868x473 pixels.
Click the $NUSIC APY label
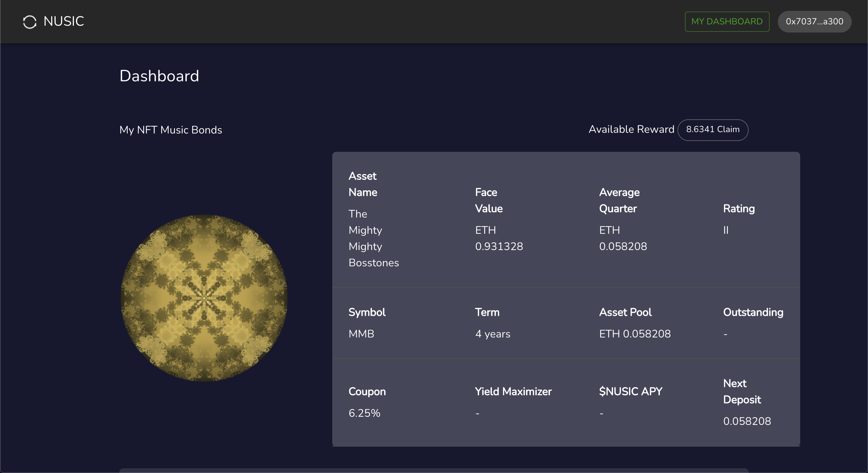[x=630, y=391]
